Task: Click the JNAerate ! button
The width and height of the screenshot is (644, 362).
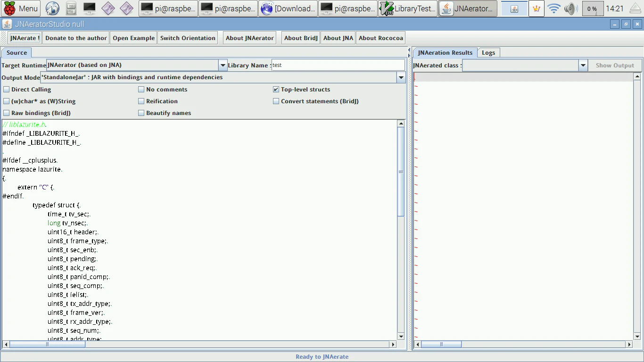Action: (x=25, y=38)
